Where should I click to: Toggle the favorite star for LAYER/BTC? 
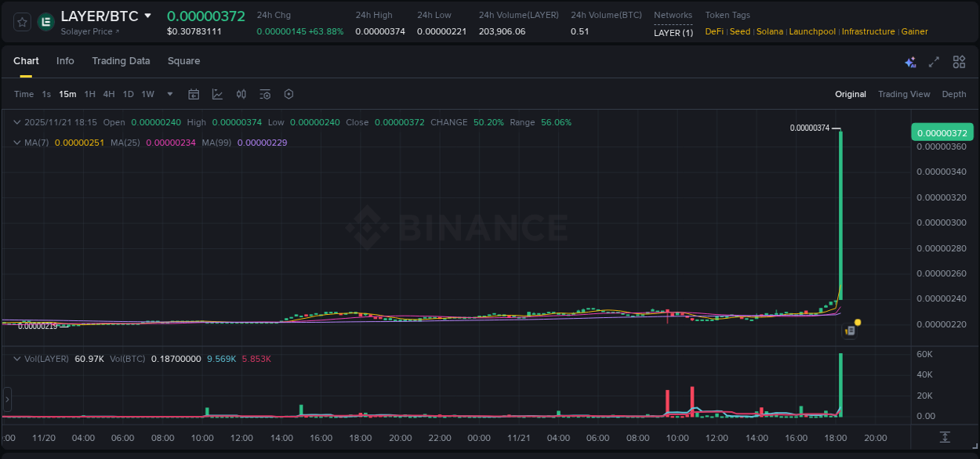click(21, 21)
